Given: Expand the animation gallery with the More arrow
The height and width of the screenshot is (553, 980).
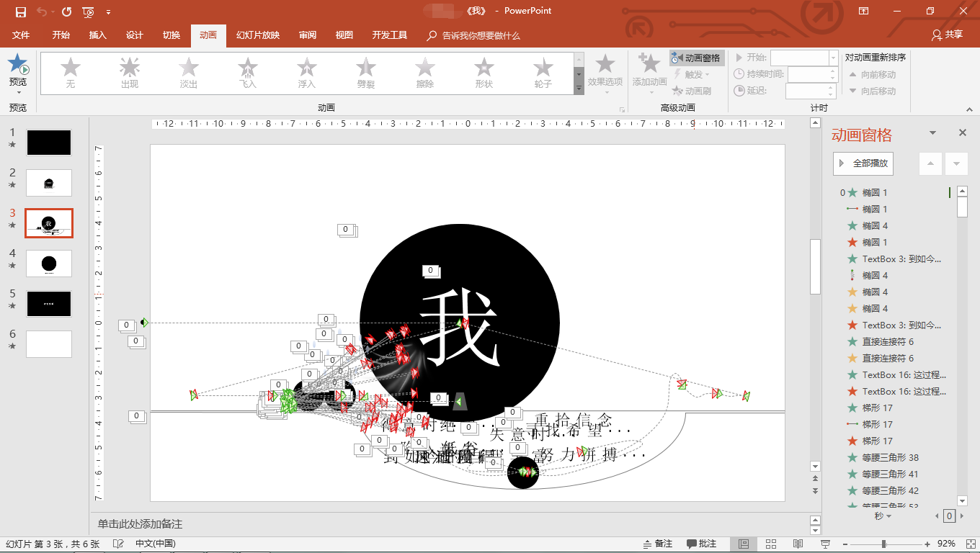Looking at the screenshot, I should point(579,89).
